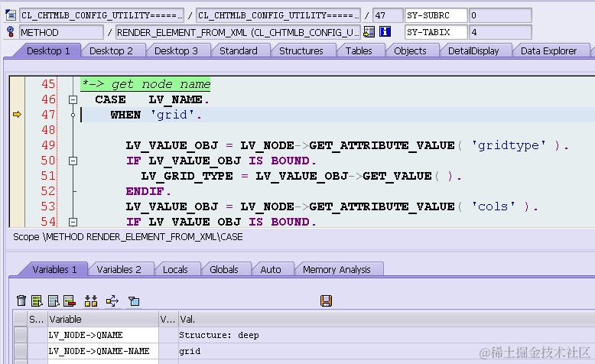Viewport: 595px width, 364px height.
Task: Switch to the Desktop 1 tab
Action: click(x=48, y=51)
